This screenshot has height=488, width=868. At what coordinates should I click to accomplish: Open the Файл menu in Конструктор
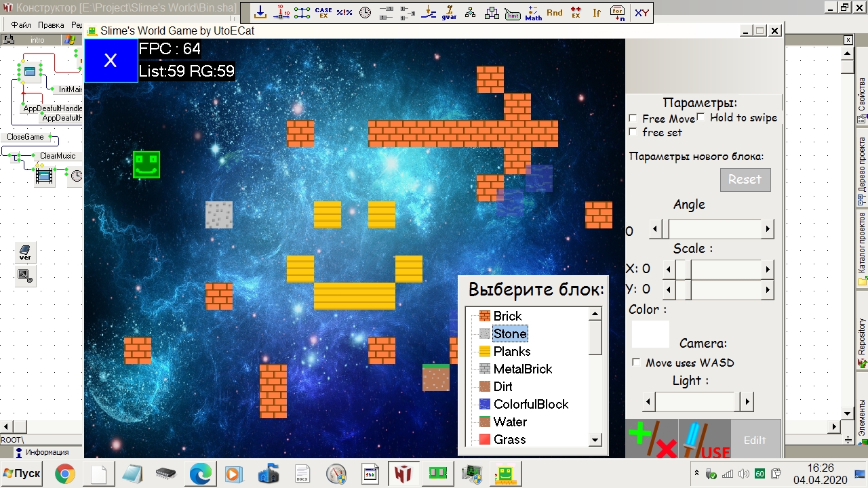tap(21, 25)
